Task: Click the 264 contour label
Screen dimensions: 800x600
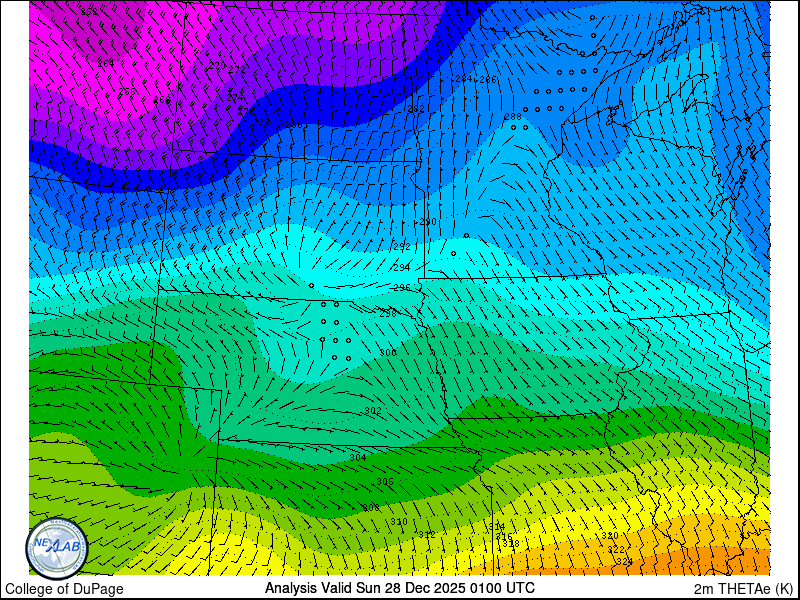Action: click(106, 63)
